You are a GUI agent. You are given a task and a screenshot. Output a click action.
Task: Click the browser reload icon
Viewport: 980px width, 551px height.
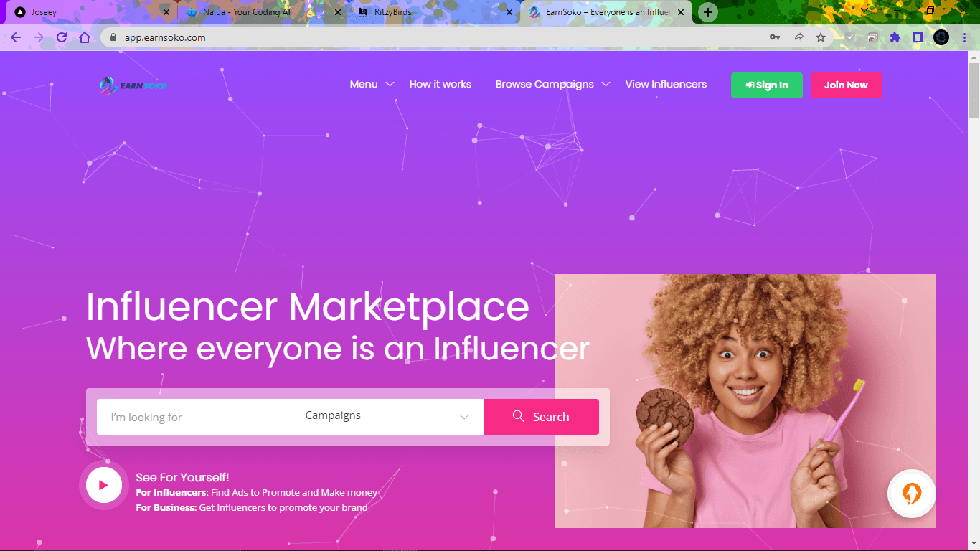(62, 37)
